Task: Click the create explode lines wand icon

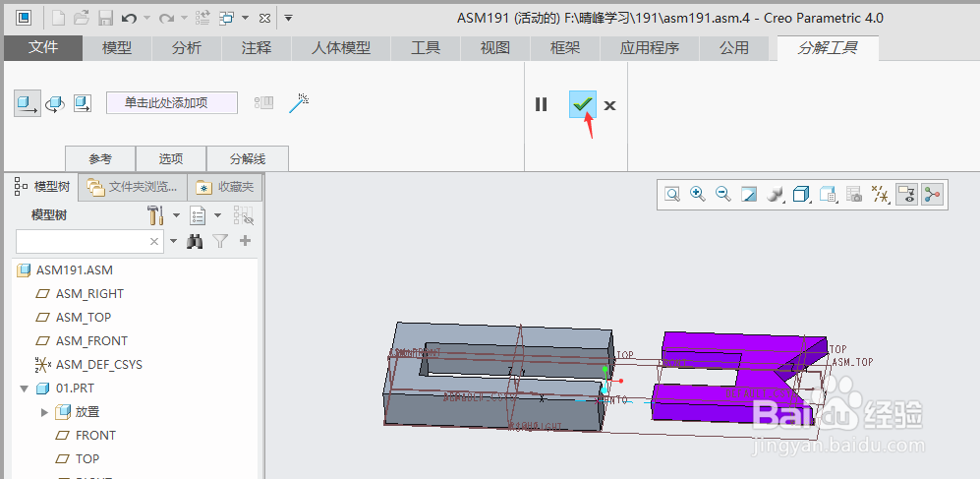Action: [x=299, y=103]
